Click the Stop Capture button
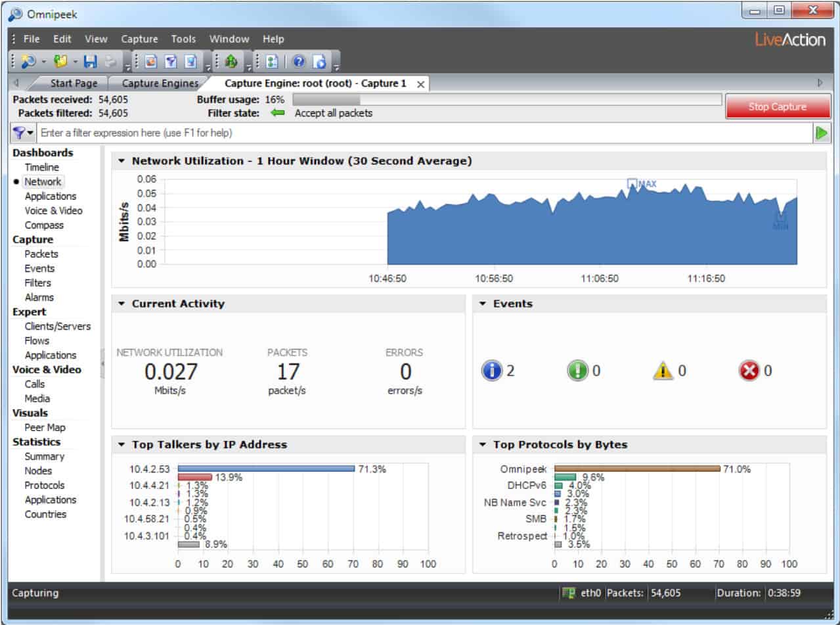This screenshot has height=625, width=840. pyautogui.click(x=778, y=106)
